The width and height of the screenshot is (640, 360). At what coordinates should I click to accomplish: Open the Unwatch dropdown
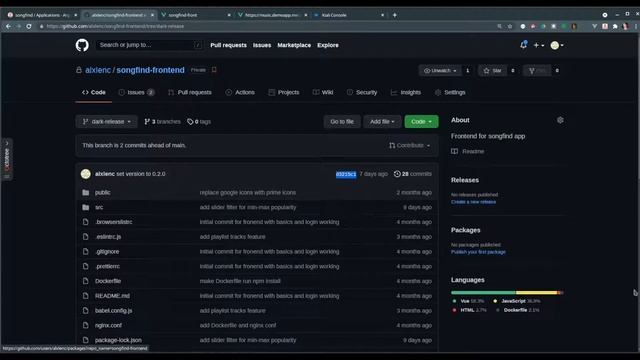click(440, 71)
